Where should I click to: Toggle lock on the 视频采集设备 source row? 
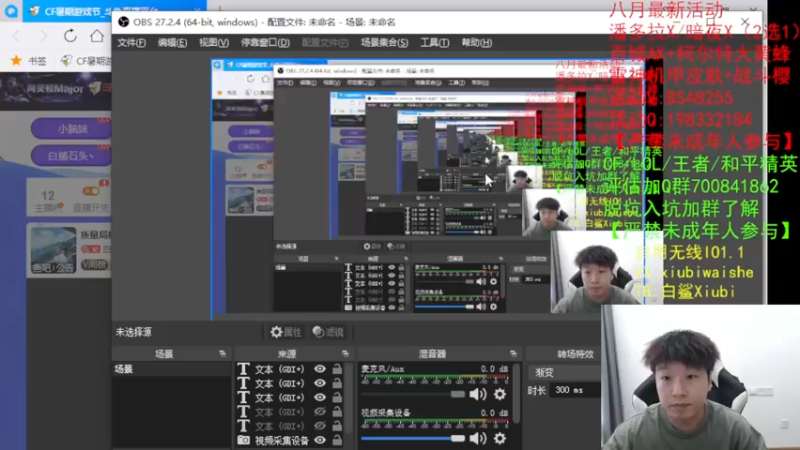click(337, 440)
